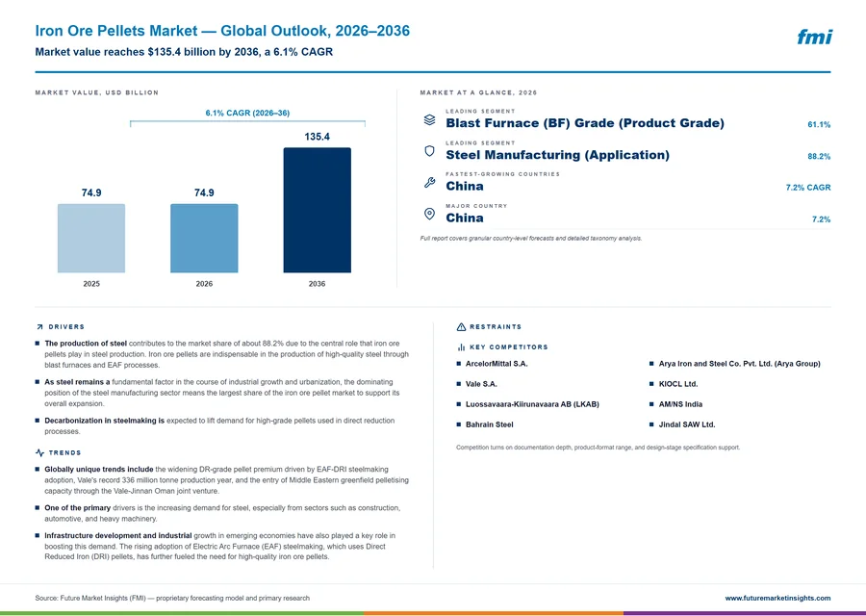Select the 2025 light blue bar
Viewport: 866px width, 616px height.
91,238
